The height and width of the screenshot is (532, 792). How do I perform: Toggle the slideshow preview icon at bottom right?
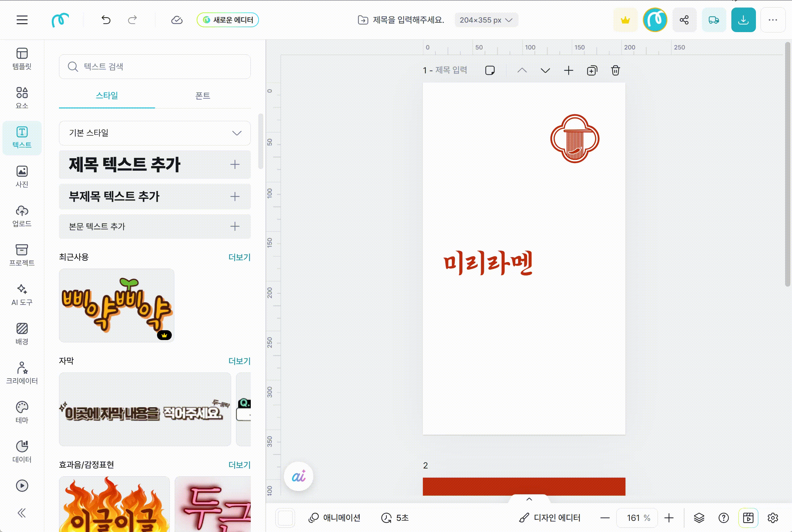click(748, 518)
